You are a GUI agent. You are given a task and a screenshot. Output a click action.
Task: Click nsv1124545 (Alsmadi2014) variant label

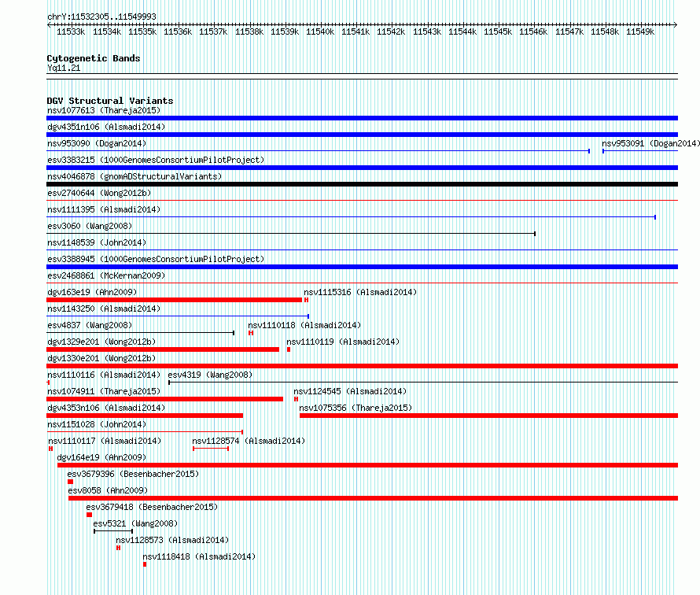coord(350,391)
